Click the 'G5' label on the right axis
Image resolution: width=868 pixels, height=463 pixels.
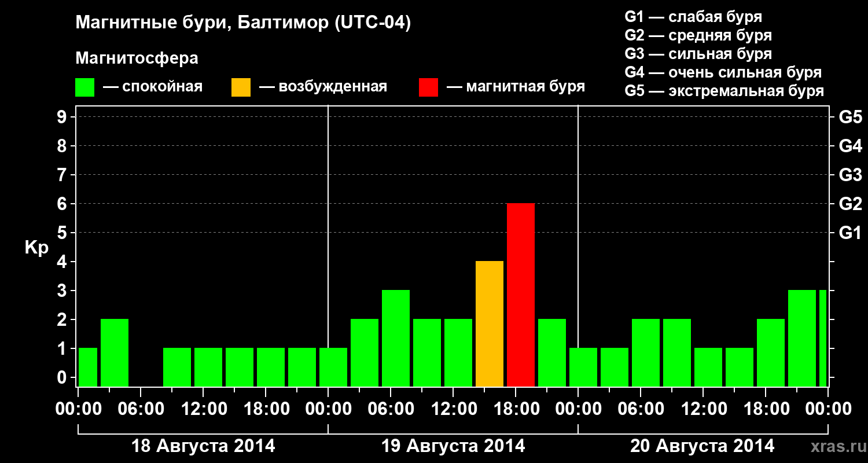(851, 117)
